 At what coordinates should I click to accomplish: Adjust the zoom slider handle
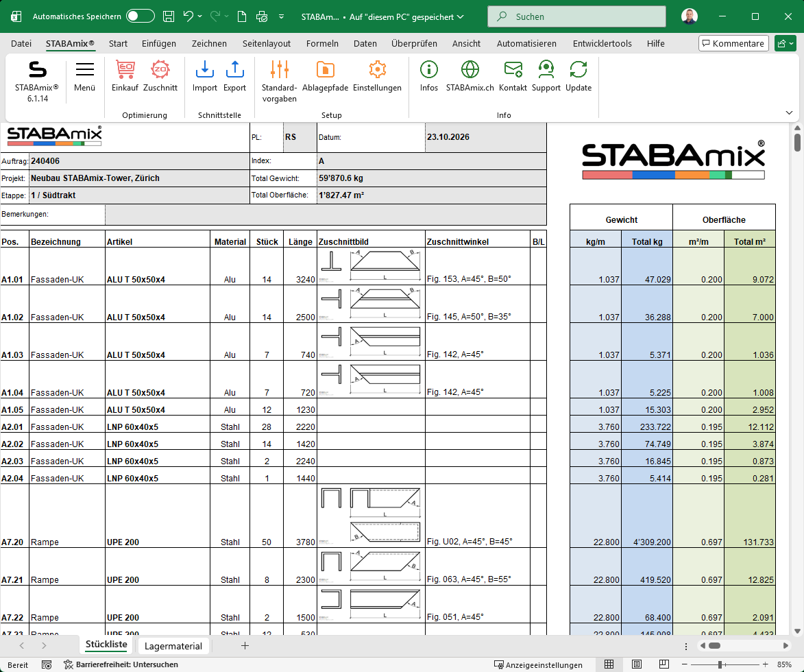(x=720, y=665)
